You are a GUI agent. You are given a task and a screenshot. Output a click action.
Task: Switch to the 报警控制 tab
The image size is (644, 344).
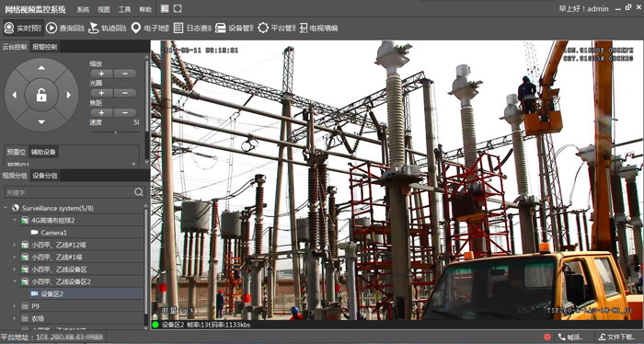pyautogui.click(x=45, y=46)
